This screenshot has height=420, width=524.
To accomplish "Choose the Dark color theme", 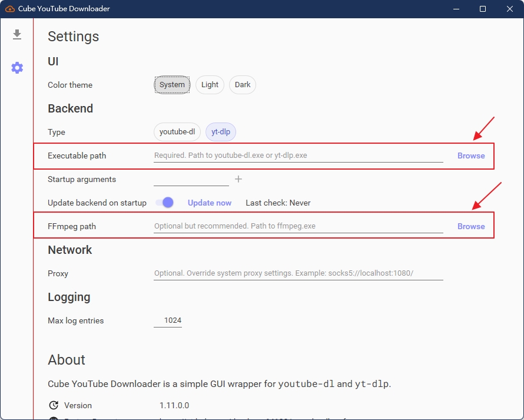I will (243, 85).
